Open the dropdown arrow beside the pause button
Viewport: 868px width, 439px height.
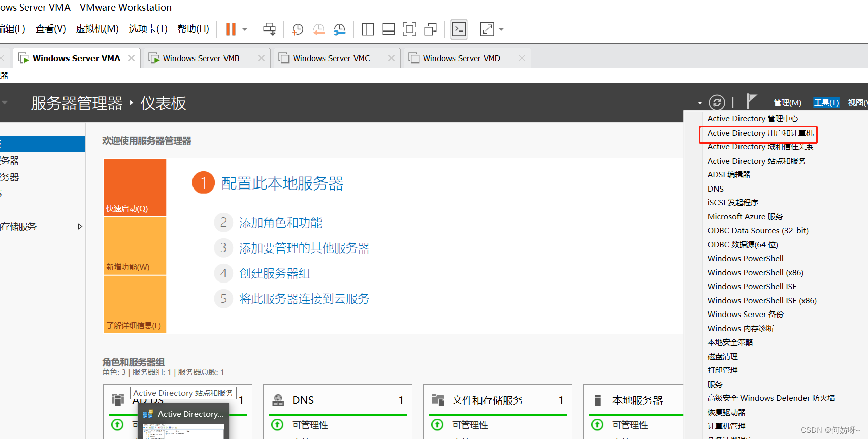tap(245, 29)
